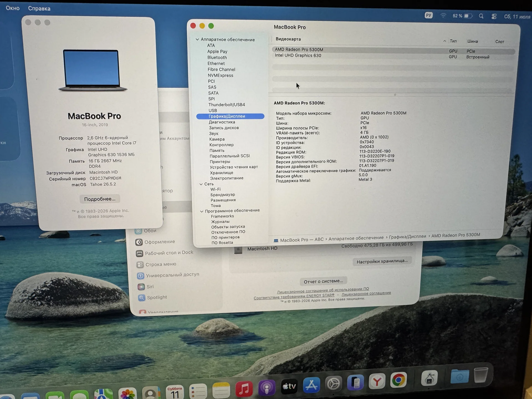Open Contacts app in the Dock
532x399 pixels.
151,393
